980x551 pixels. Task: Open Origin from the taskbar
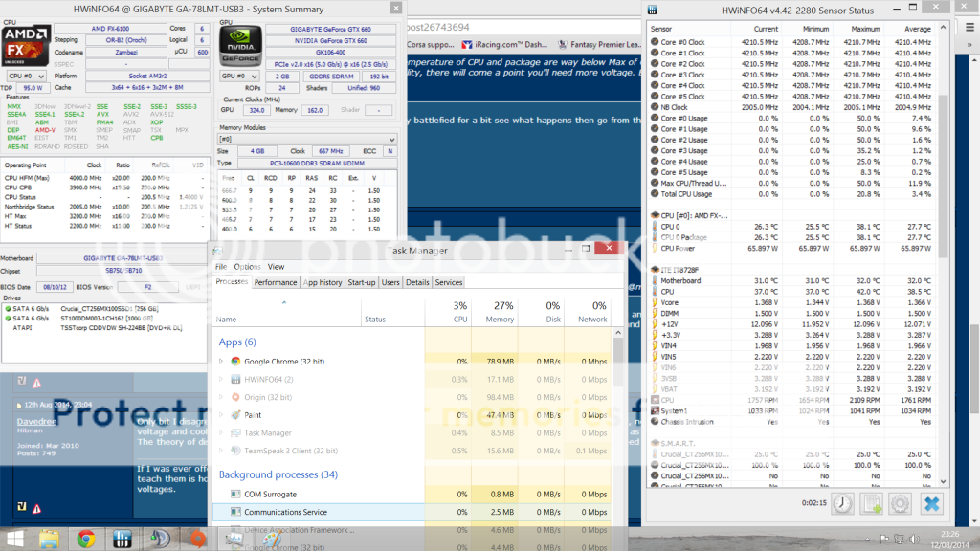(x=197, y=539)
